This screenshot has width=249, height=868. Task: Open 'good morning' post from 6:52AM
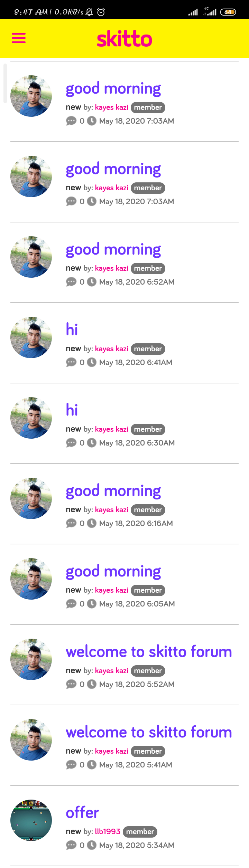tap(113, 250)
